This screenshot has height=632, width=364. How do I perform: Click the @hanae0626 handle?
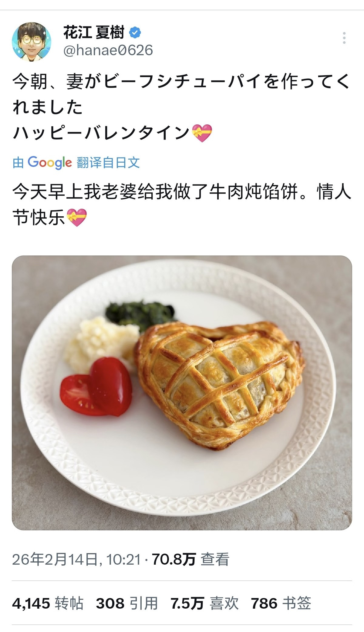[x=108, y=50]
